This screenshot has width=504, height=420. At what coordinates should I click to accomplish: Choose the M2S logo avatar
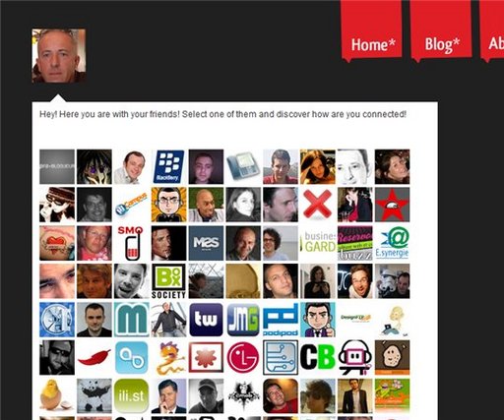[x=206, y=243]
